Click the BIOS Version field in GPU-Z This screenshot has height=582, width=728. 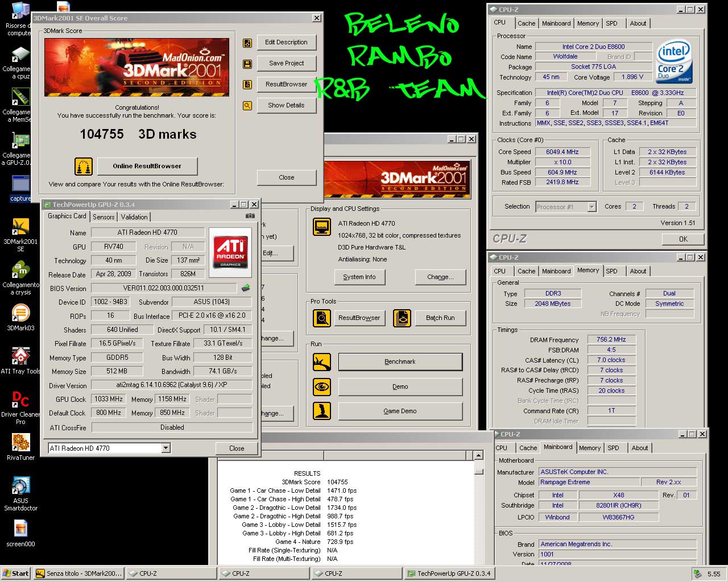[164, 288]
